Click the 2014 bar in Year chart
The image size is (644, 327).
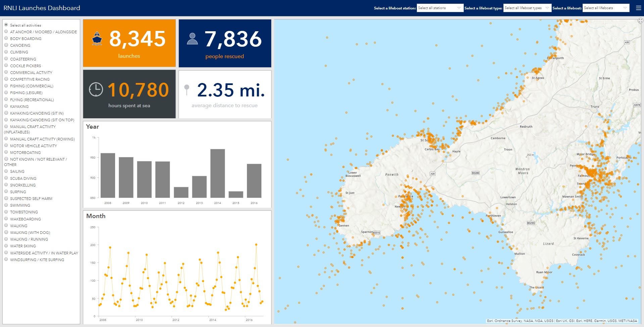(x=217, y=173)
